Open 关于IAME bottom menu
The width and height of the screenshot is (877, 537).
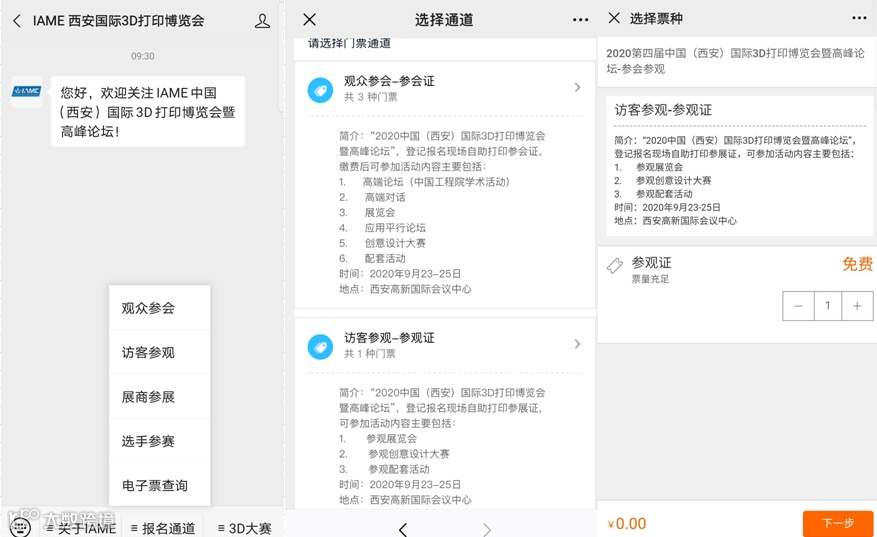pos(81,528)
